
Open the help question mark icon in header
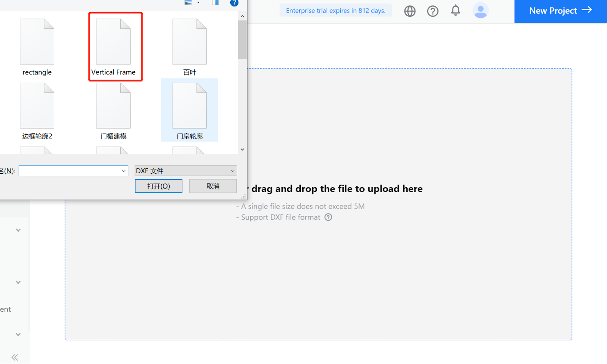point(432,11)
